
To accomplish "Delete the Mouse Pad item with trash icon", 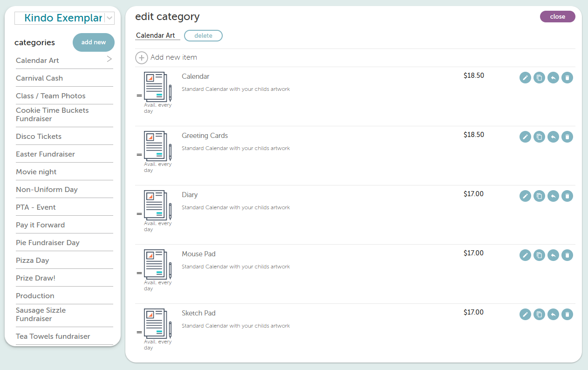I will point(567,255).
